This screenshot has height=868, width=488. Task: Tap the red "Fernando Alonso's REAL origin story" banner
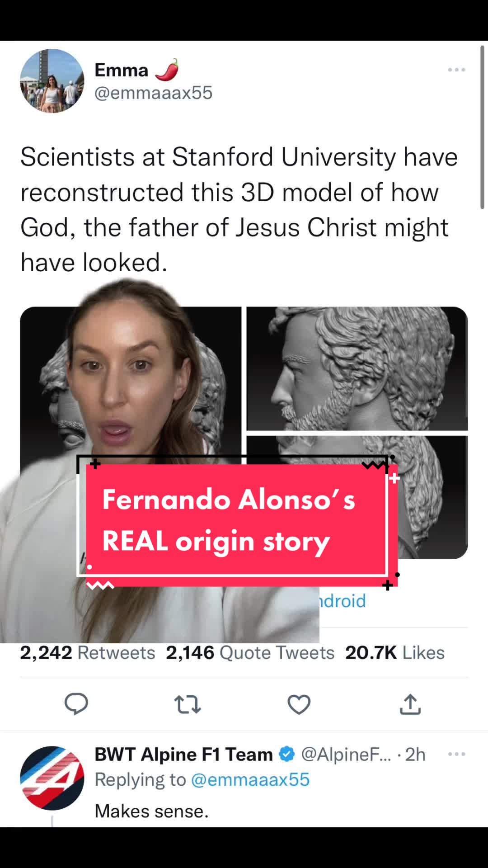tap(235, 520)
